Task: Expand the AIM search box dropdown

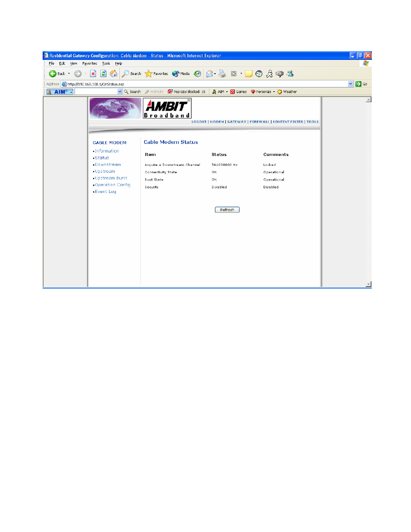Action: click(120, 92)
